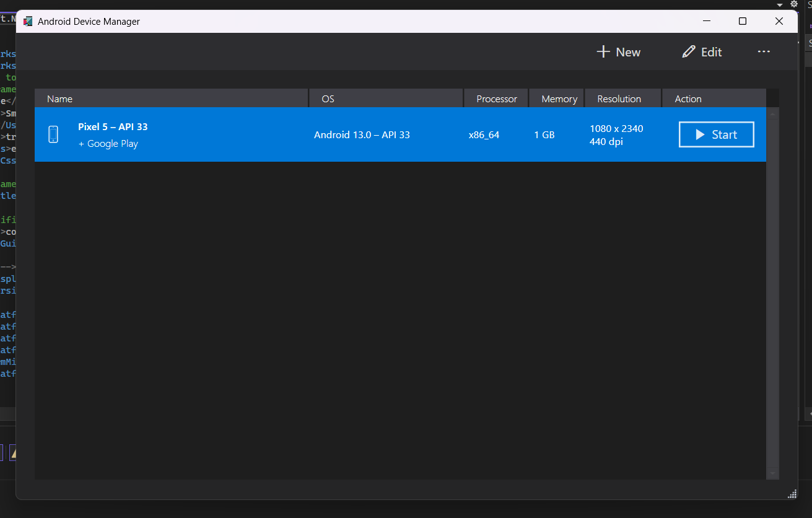Click the device list scrollbar down arrow
Screen dimensions: 812x518
click(x=772, y=473)
